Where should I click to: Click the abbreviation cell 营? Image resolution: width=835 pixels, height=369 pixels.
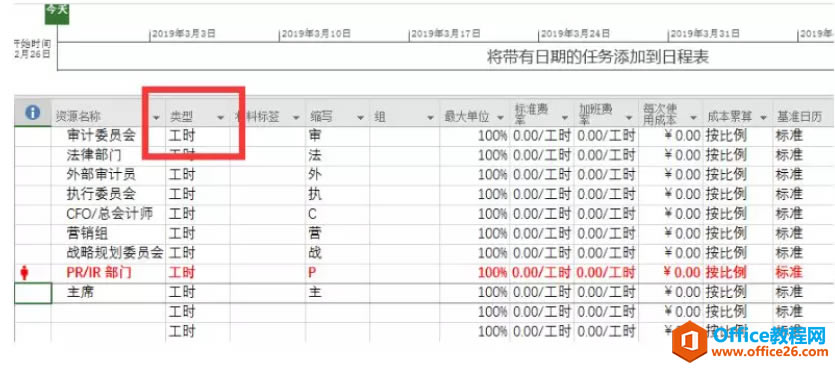pos(337,234)
